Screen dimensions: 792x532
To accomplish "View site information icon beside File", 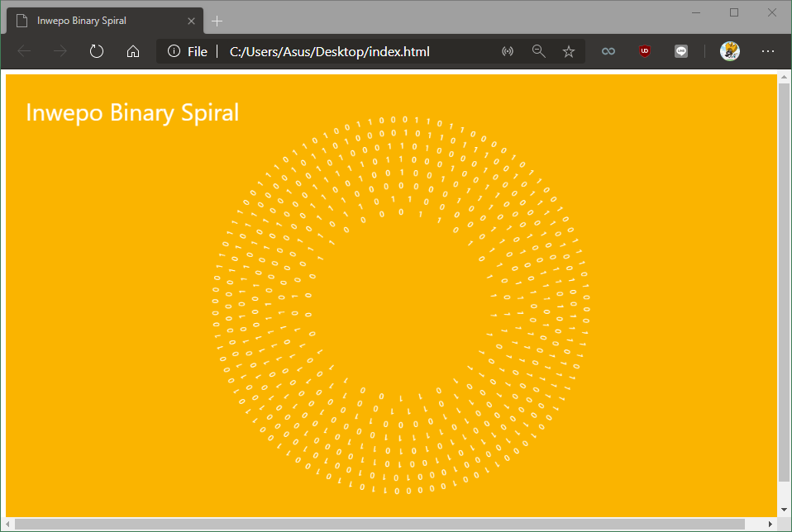I will point(174,51).
